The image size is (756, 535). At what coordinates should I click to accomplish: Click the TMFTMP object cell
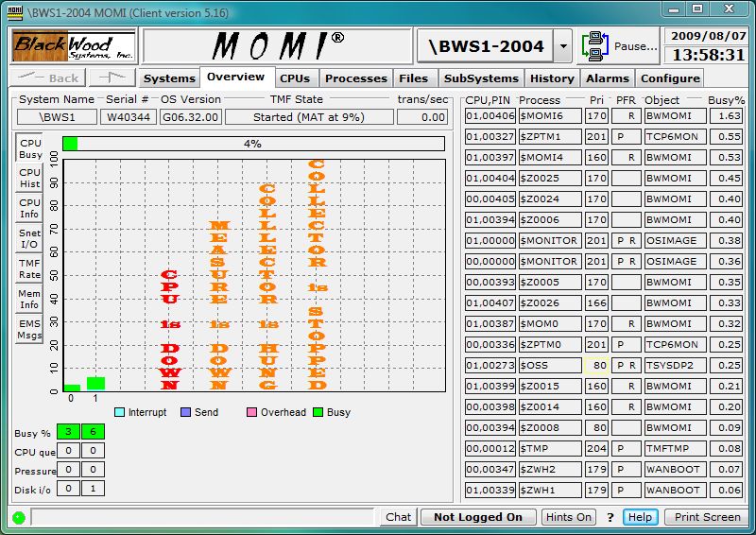point(675,448)
